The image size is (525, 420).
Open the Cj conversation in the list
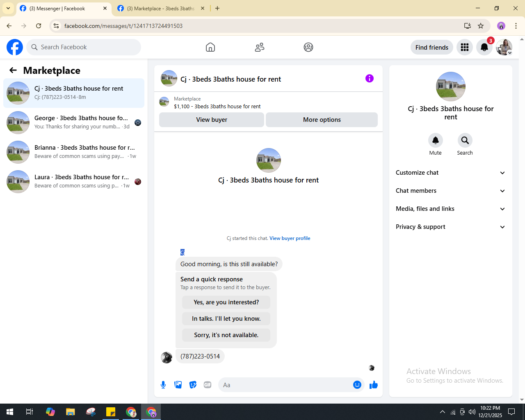pyautogui.click(x=74, y=93)
